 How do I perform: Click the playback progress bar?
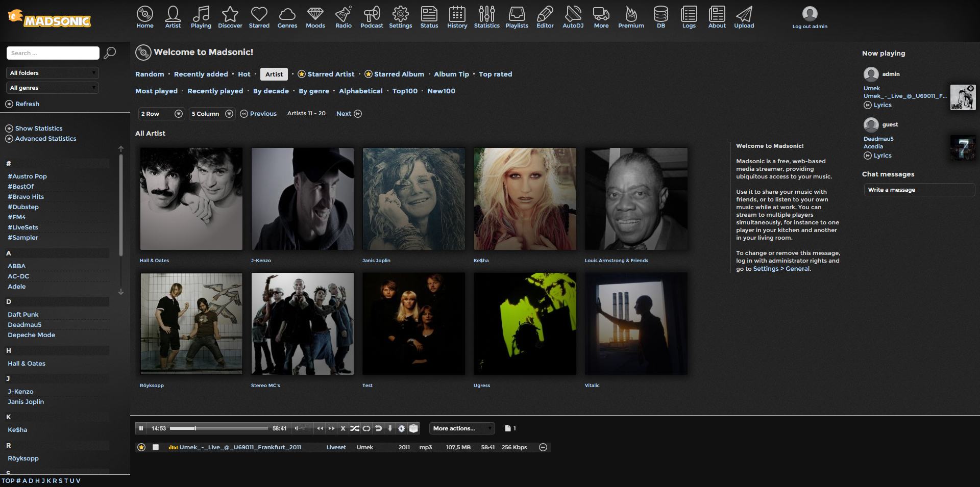(218, 428)
